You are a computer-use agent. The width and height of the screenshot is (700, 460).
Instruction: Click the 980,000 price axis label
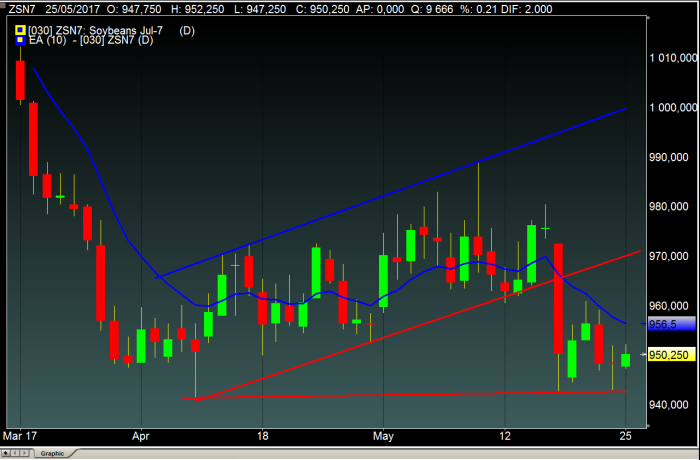(x=668, y=207)
